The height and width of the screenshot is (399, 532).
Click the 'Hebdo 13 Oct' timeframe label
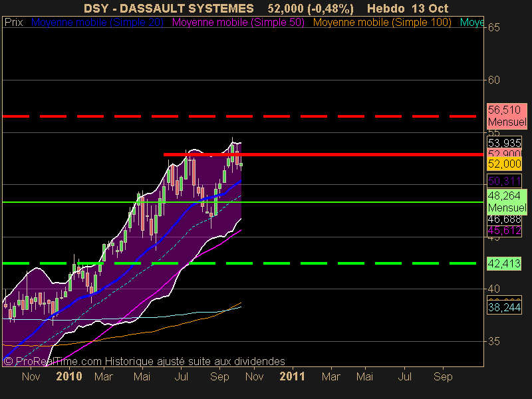[x=408, y=8]
